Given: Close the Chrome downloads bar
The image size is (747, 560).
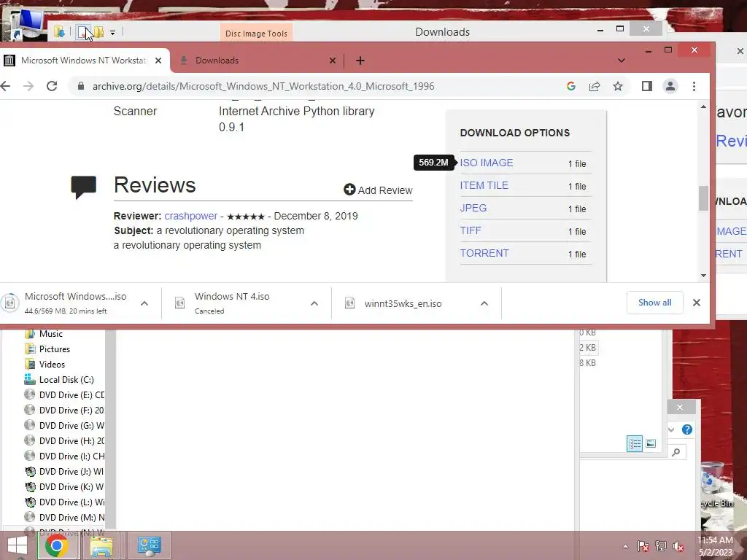Looking at the screenshot, I should (x=697, y=303).
